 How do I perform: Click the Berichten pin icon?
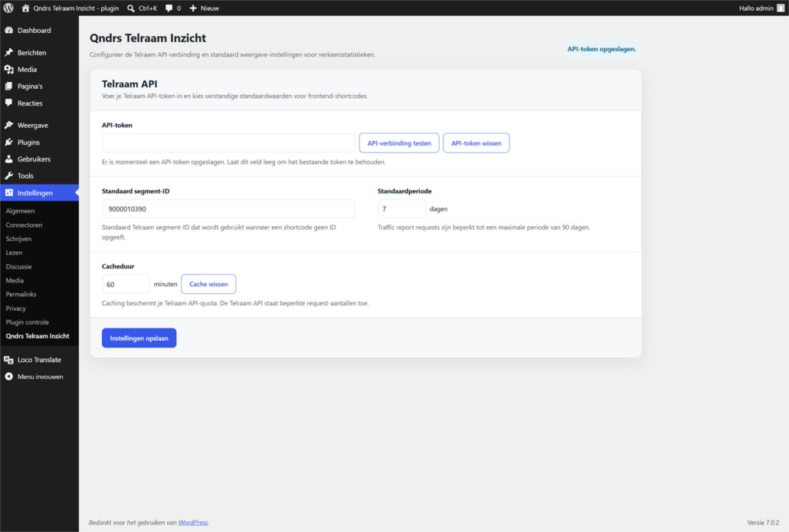pyautogui.click(x=9, y=52)
